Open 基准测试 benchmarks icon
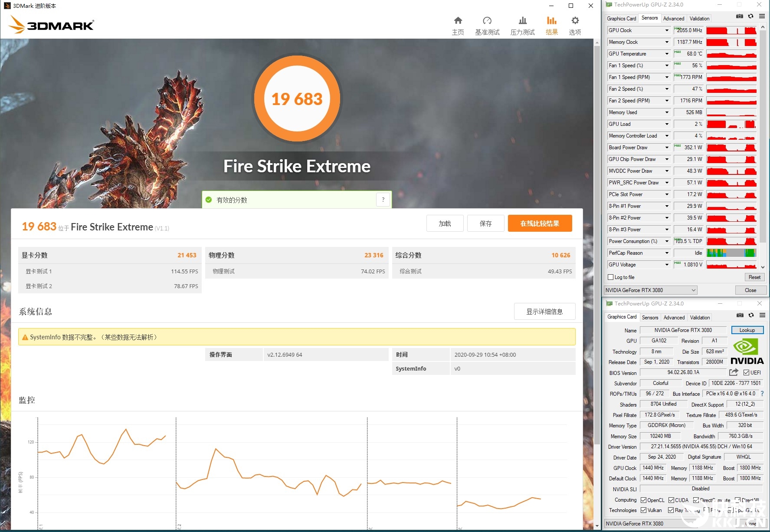 487,25
